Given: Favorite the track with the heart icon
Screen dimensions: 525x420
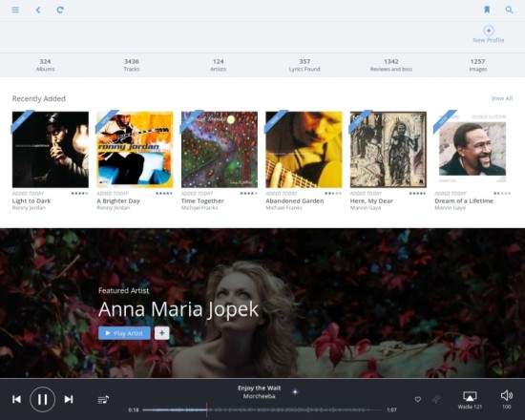Looking at the screenshot, I should [x=418, y=399].
